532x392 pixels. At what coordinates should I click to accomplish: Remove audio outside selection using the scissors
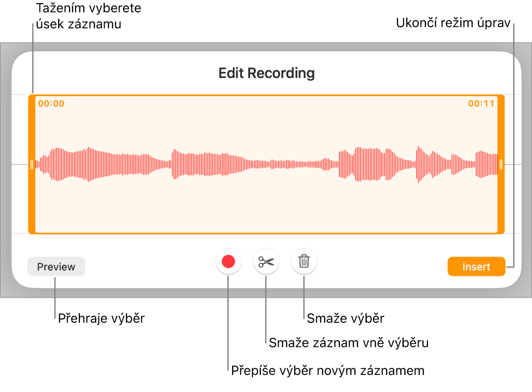tap(266, 261)
